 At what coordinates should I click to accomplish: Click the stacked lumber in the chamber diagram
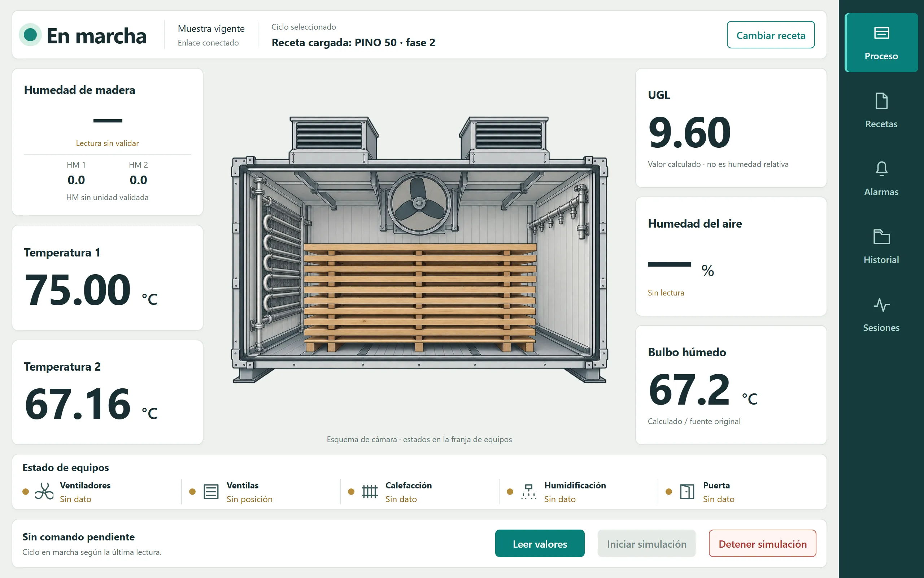point(420,297)
